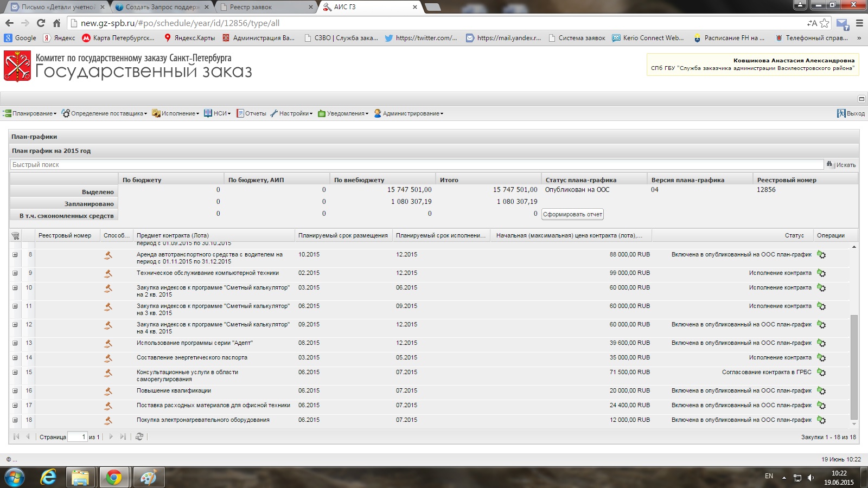Go to the previous page in pager

(x=28, y=436)
